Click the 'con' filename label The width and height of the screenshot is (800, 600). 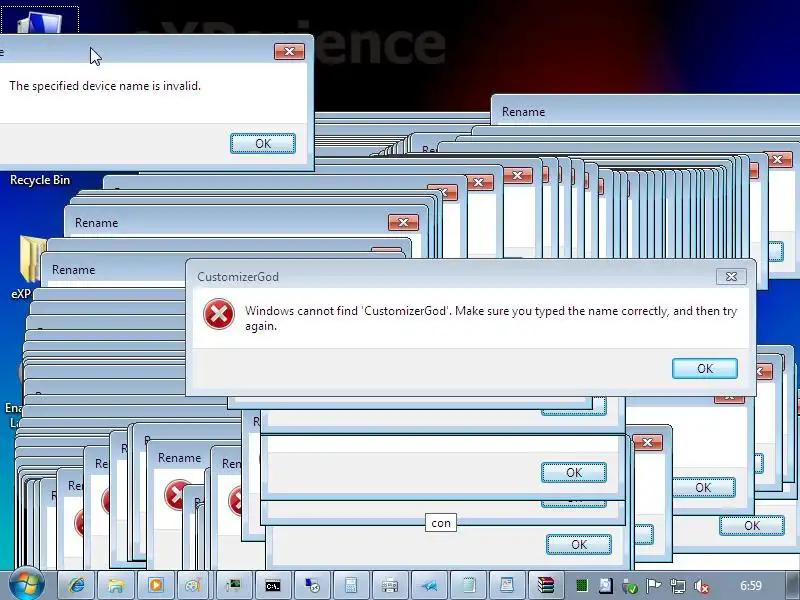click(x=441, y=523)
